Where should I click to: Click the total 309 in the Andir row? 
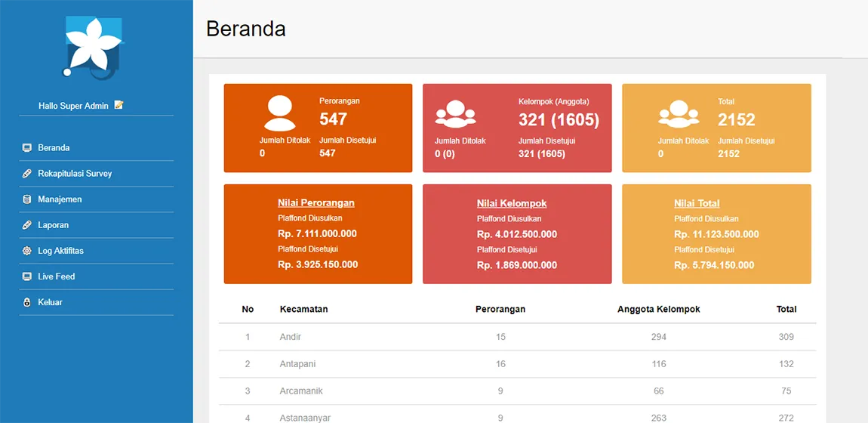786,337
